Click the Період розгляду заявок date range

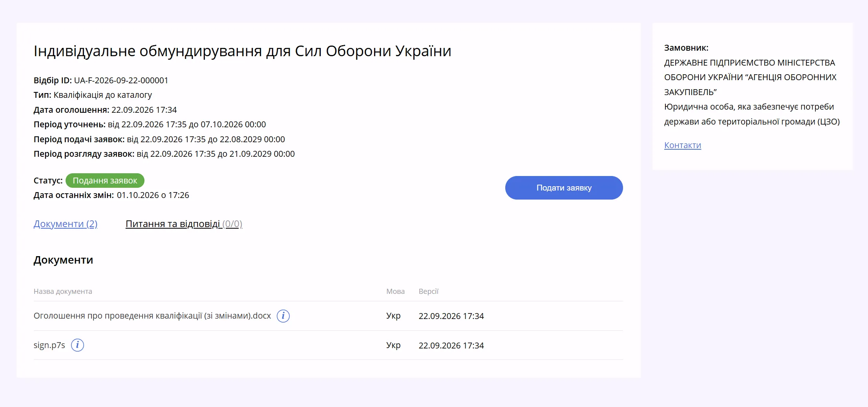coord(216,154)
